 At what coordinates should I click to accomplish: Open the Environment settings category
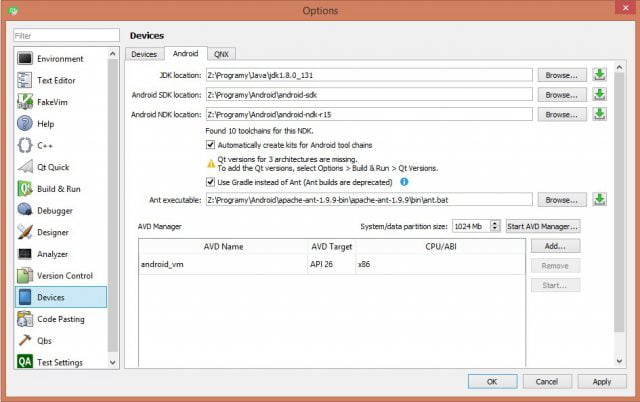(60, 59)
